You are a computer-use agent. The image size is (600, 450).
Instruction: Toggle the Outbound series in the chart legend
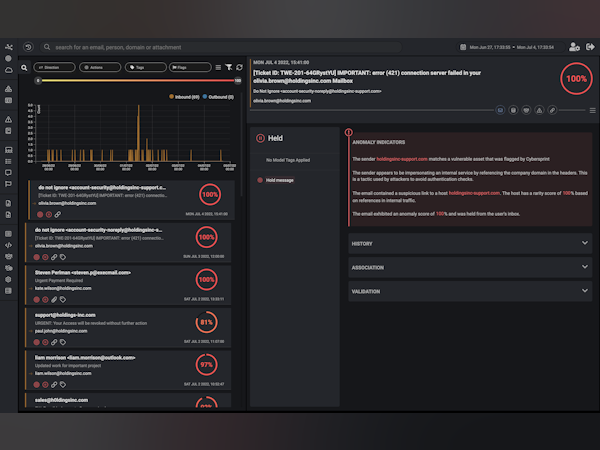click(218, 97)
